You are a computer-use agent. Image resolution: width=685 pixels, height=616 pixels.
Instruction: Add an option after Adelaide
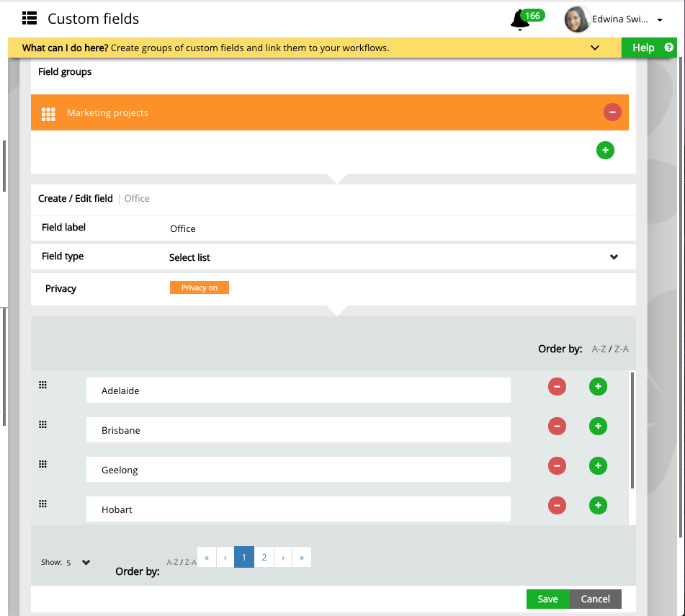click(598, 387)
